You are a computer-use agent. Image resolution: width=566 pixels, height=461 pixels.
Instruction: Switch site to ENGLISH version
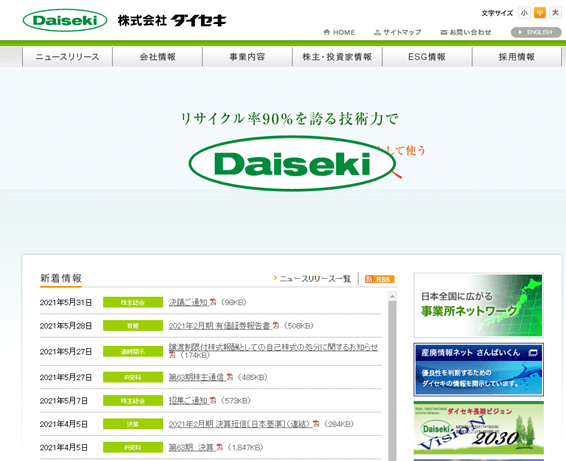536,32
